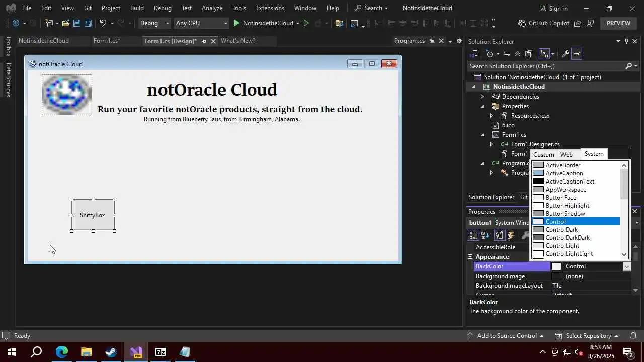Pick ButtonShadow color from list

tap(576, 214)
